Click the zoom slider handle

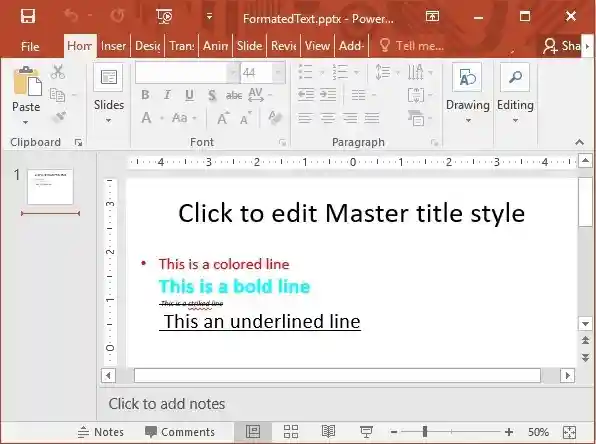pos(425,431)
